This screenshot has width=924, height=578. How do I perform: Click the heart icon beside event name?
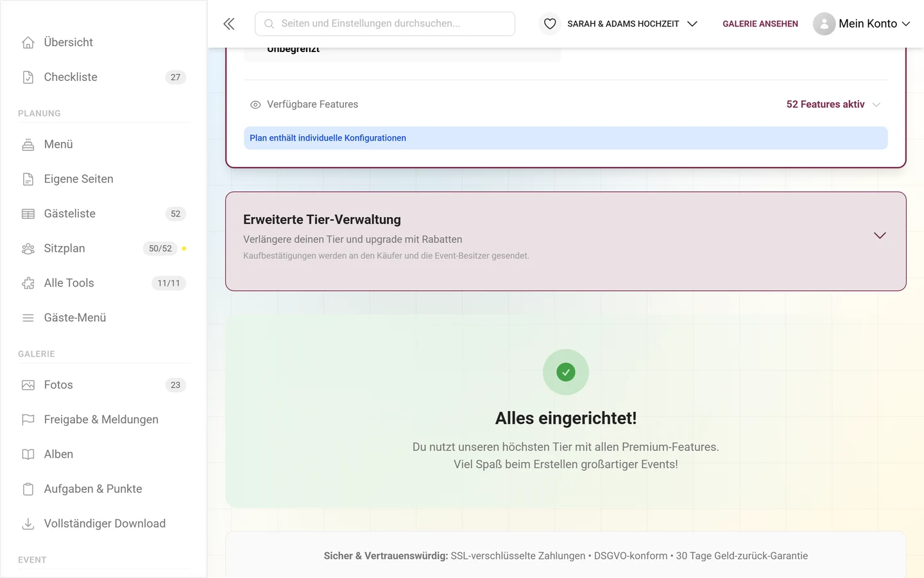pyautogui.click(x=550, y=24)
